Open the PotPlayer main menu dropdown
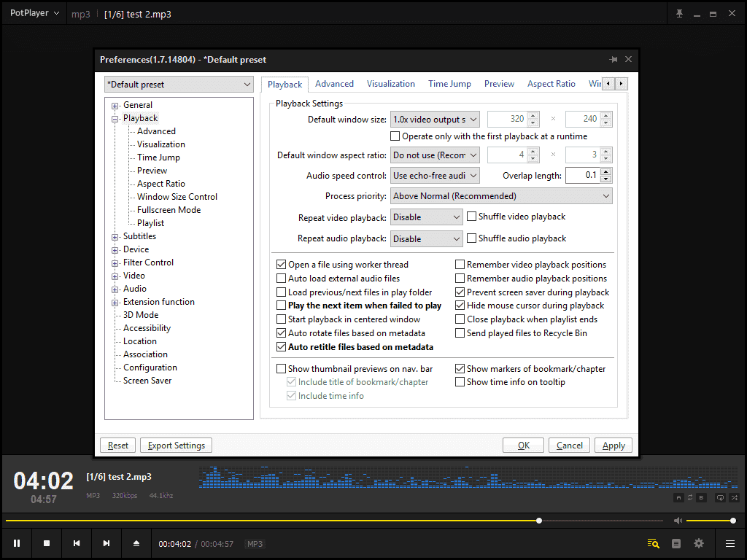The height and width of the screenshot is (560, 747). (x=35, y=13)
